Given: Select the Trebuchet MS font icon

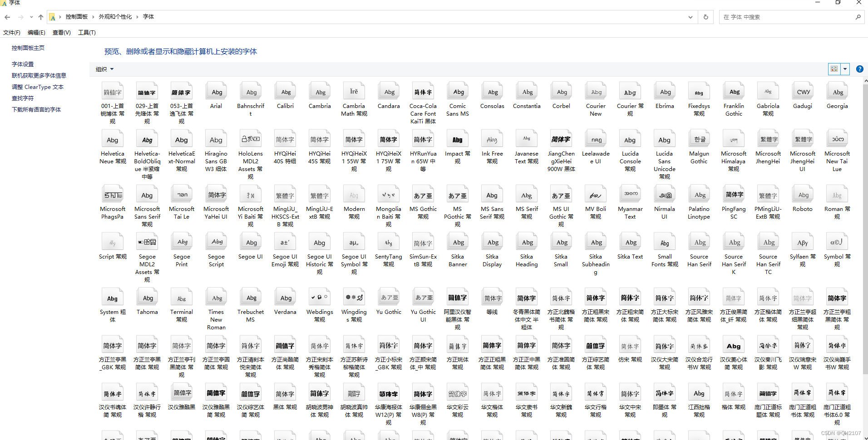Looking at the screenshot, I should coord(251,298).
